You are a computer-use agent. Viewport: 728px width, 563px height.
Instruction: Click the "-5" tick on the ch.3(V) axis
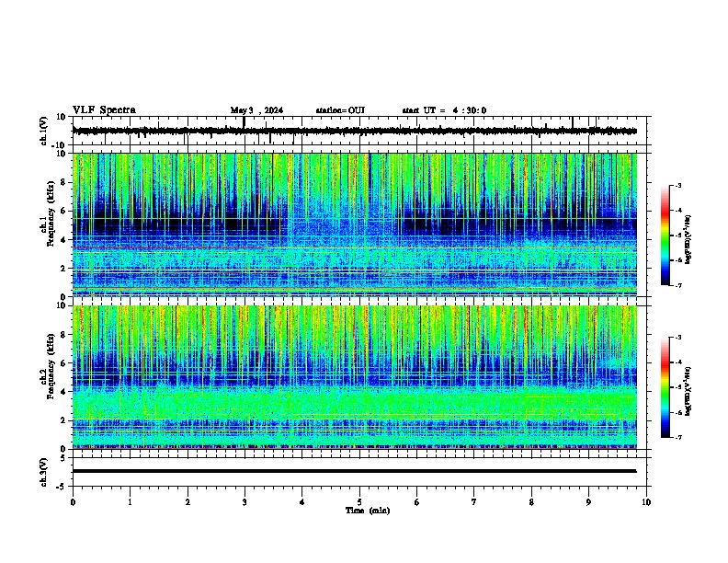pos(62,487)
